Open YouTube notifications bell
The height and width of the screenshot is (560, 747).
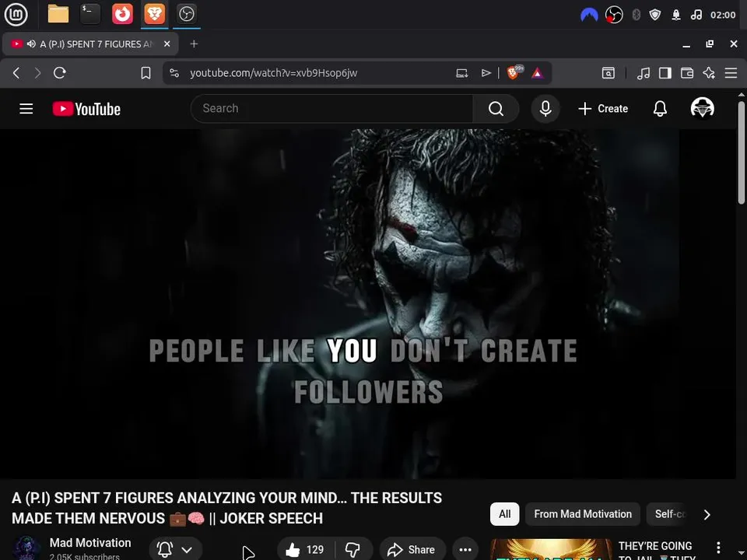[660, 109]
